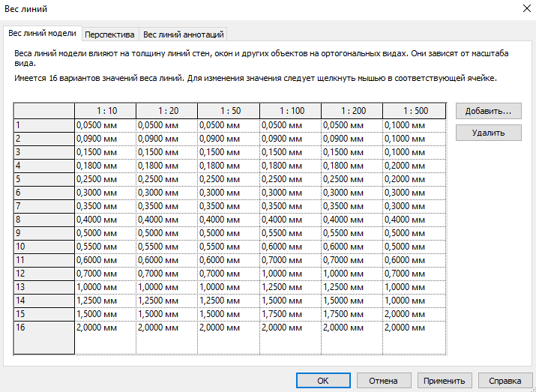This screenshot has height=392, width=536.
Task: Click row 13 cell in 1 : 100 column
Action: click(x=290, y=287)
